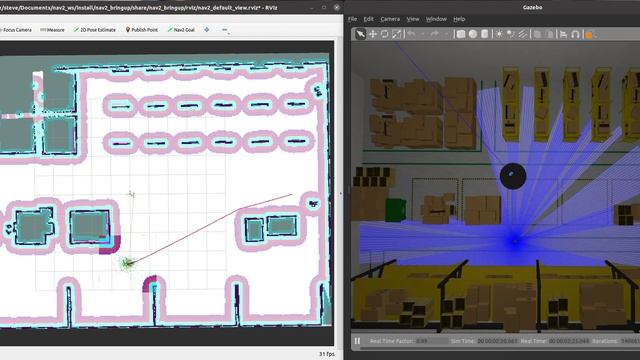Click the Sim Time value in Gazebo

coord(497,341)
